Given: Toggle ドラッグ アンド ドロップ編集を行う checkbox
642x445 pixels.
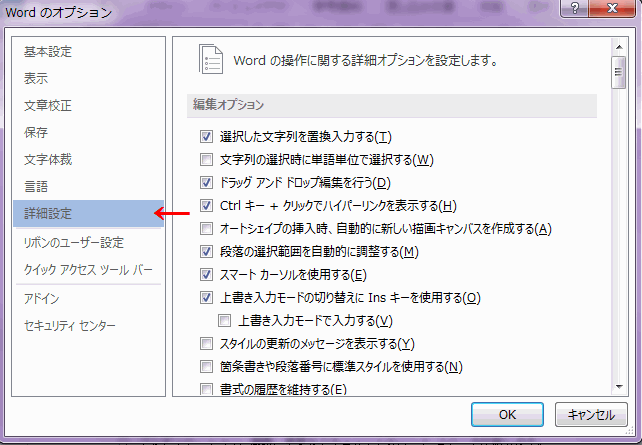Looking at the screenshot, I should 206,182.
